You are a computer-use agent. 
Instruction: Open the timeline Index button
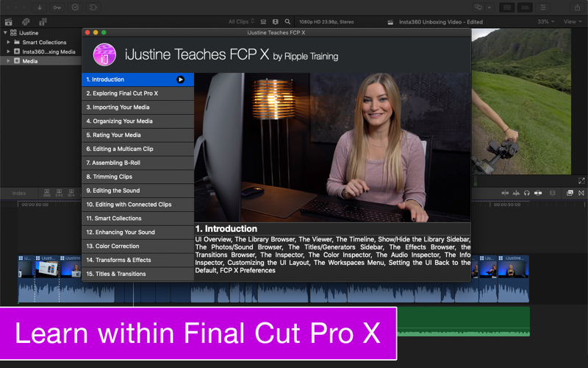tap(19, 194)
